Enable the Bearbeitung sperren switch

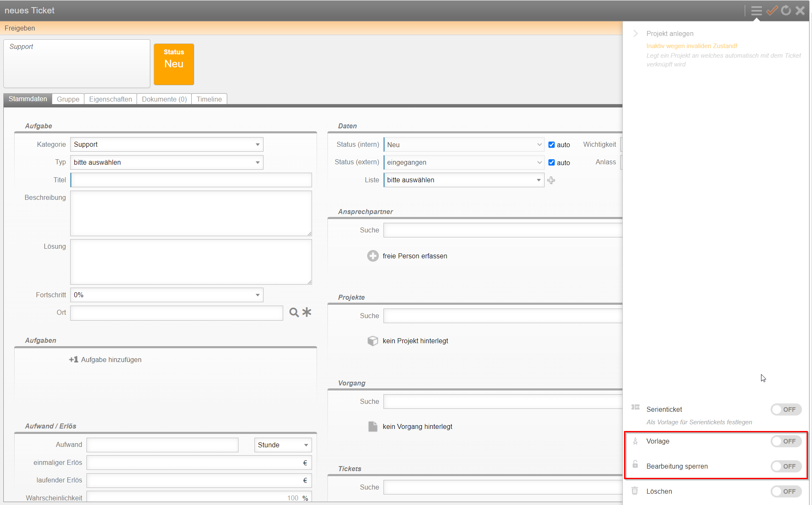tap(786, 466)
